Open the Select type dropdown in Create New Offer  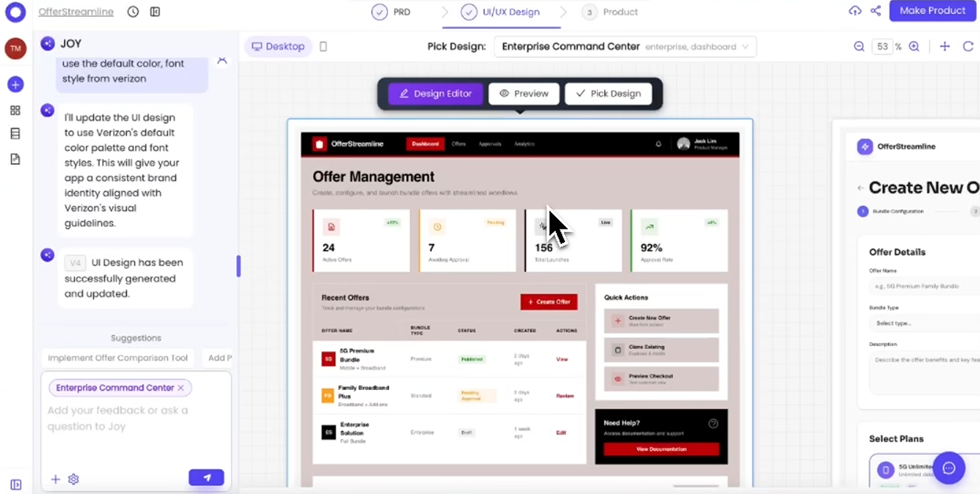click(x=925, y=323)
